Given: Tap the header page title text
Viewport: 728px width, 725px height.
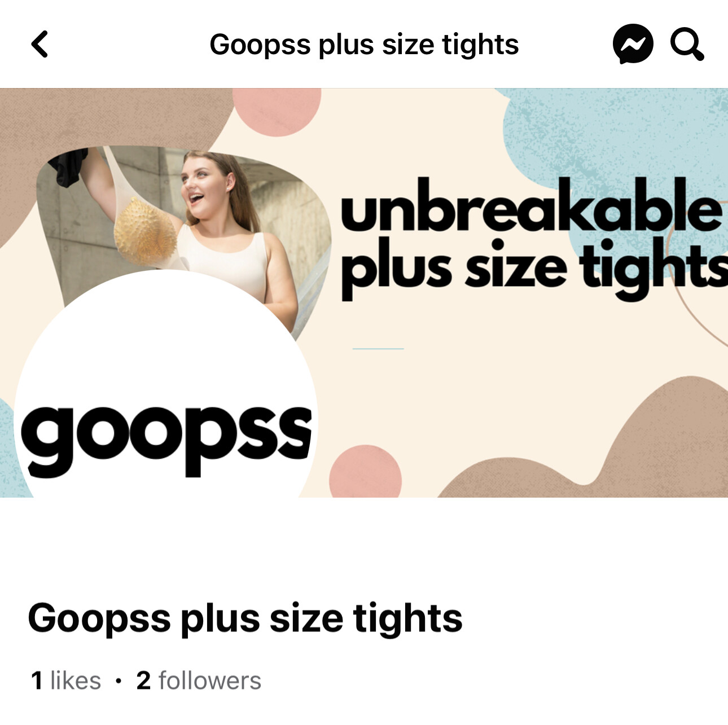Looking at the screenshot, I should click(x=364, y=45).
